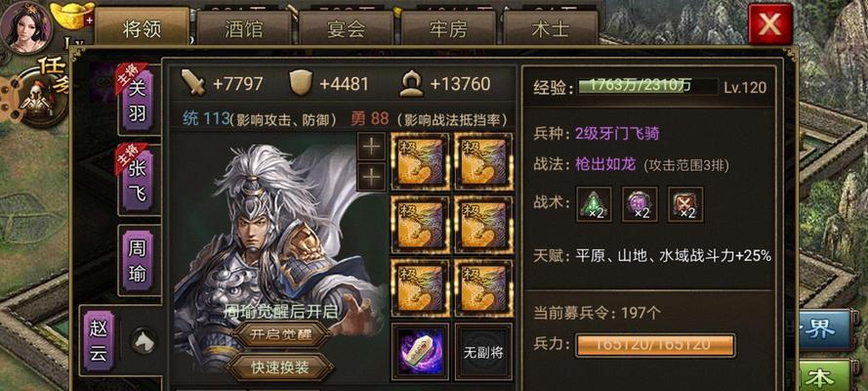Select general 关羽 from the list
The height and width of the screenshot is (391, 868).
coord(137,100)
